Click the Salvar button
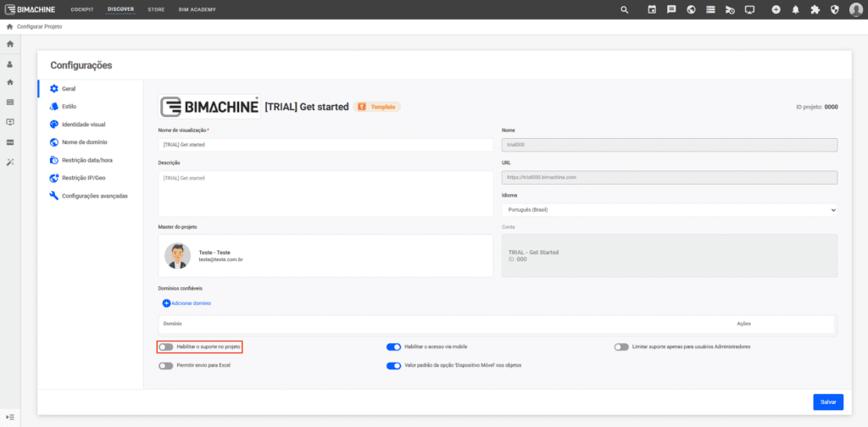Screen dimensions: 868x427 click(828, 402)
